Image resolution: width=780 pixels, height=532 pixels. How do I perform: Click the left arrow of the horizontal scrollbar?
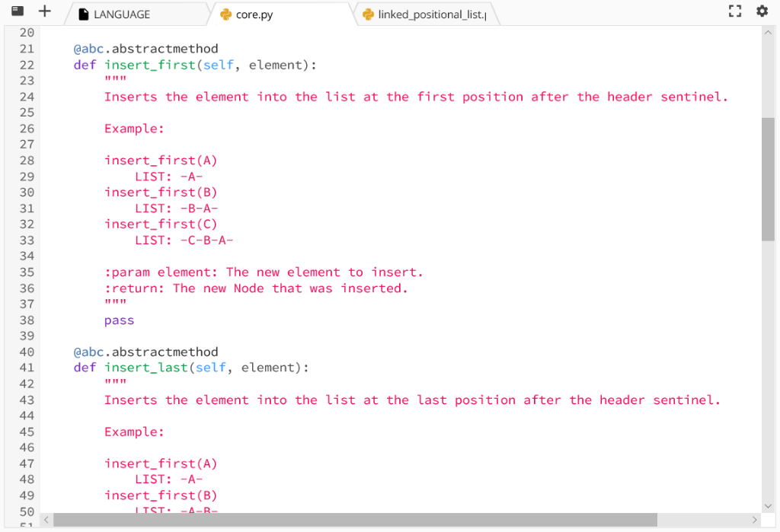[46, 519]
